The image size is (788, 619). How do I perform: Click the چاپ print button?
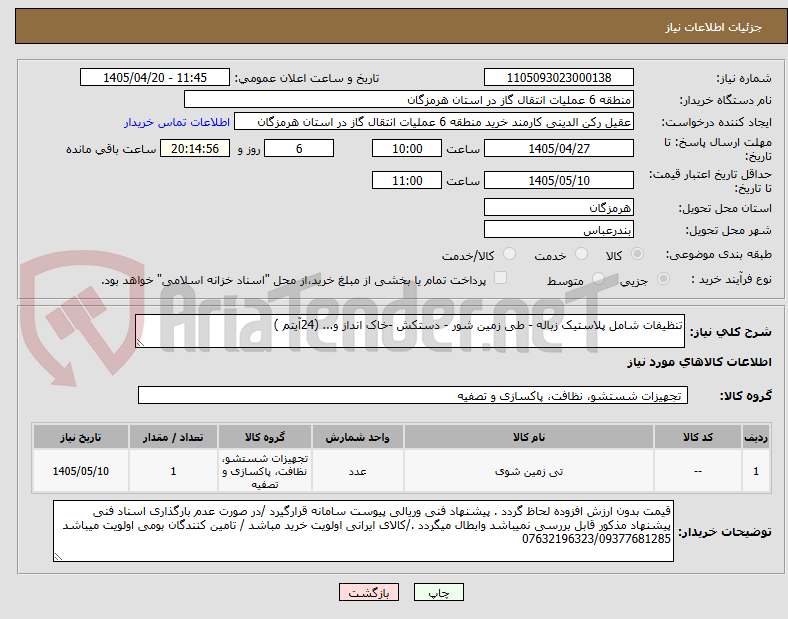(x=438, y=592)
